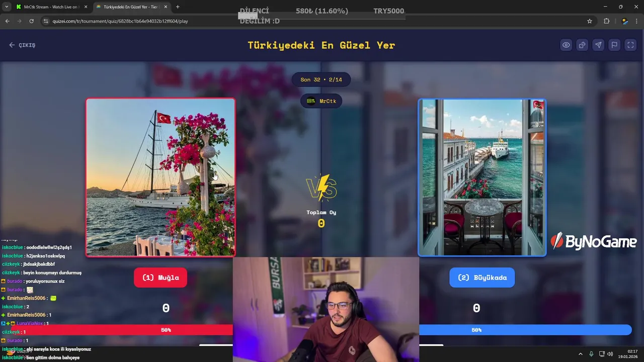
Task: Expand the system tray hidden icons chevron
Action: pos(580,354)
